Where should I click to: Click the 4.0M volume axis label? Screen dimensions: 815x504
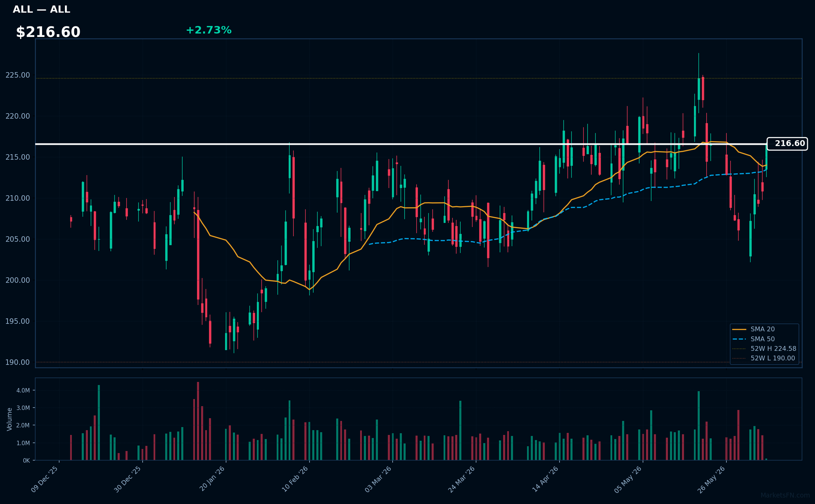click(23, 390)
